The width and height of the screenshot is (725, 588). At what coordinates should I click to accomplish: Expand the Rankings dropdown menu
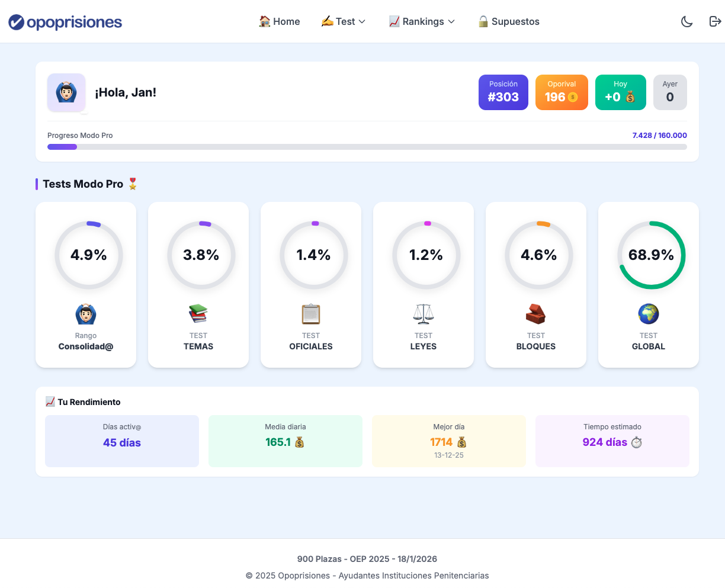point(422,21)
